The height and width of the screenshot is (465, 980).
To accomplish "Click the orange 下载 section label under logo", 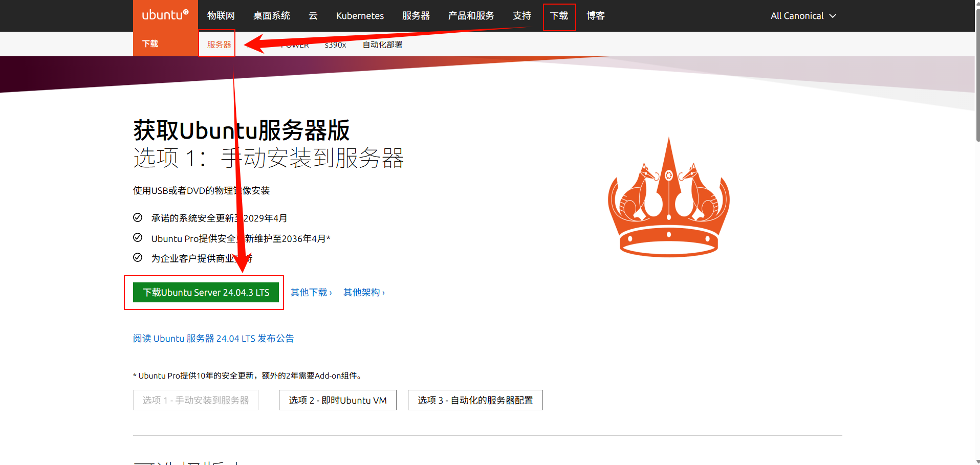I will (x=150, y=44).
